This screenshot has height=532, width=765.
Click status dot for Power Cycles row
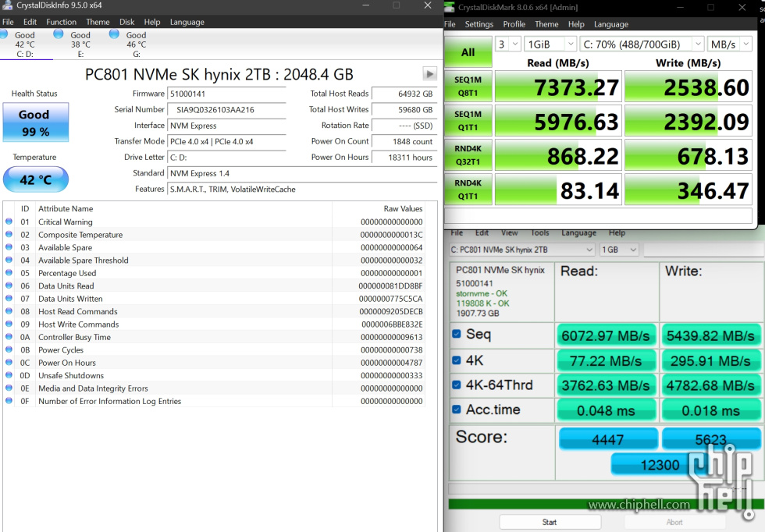(x=9, y=349)
